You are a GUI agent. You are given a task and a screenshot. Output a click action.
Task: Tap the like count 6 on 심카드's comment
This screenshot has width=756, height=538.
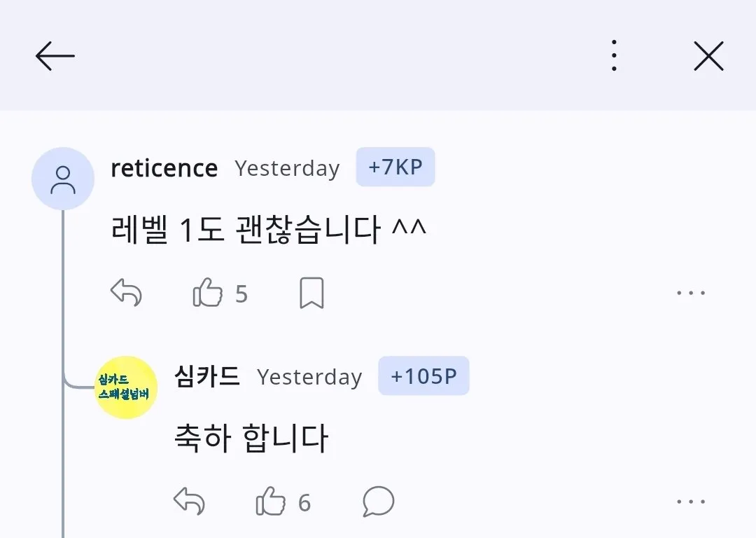[x=304, y=502]
